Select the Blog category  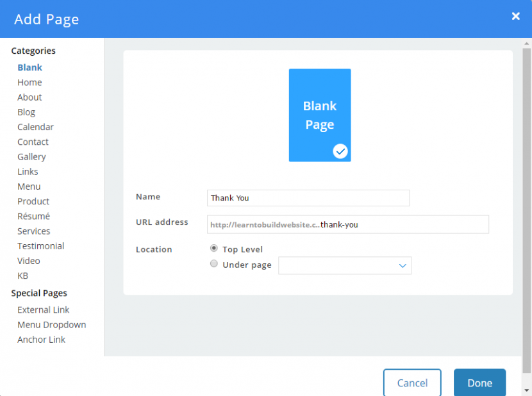pos(26,112)
